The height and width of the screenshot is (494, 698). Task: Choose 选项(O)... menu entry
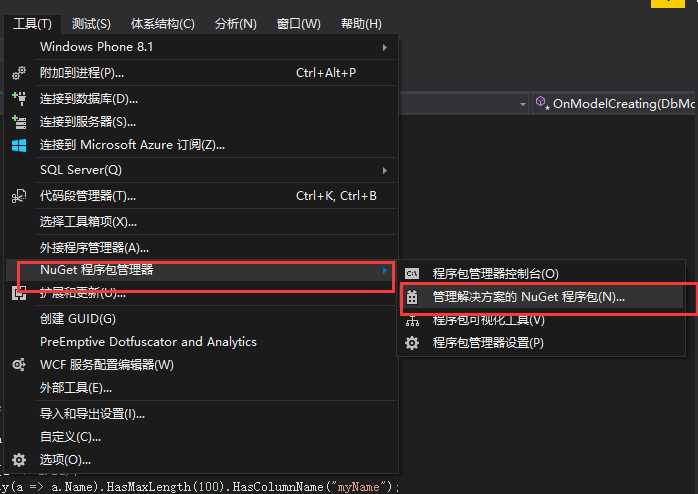(x=201, y=460)
